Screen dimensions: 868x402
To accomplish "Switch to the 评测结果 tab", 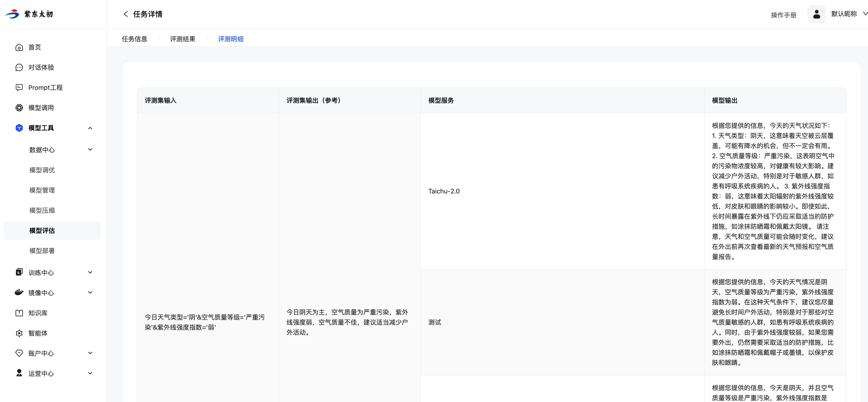I will tap(182, 39).
